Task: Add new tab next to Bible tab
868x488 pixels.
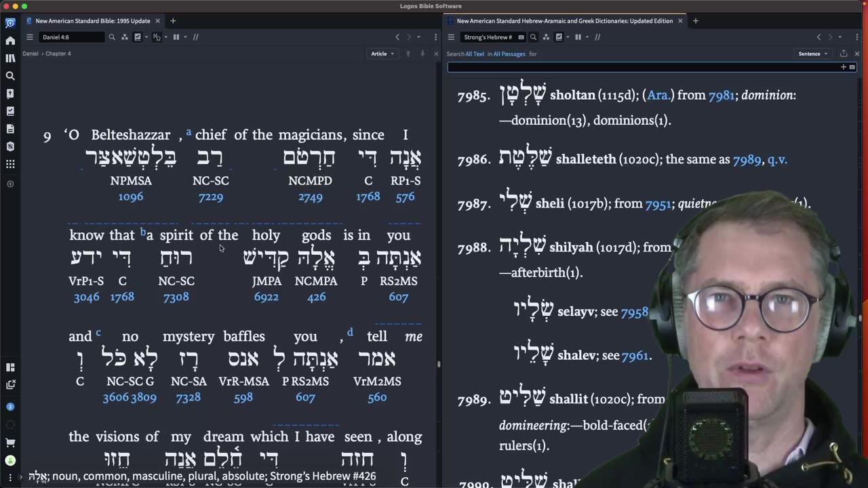Action: [173, 21]
